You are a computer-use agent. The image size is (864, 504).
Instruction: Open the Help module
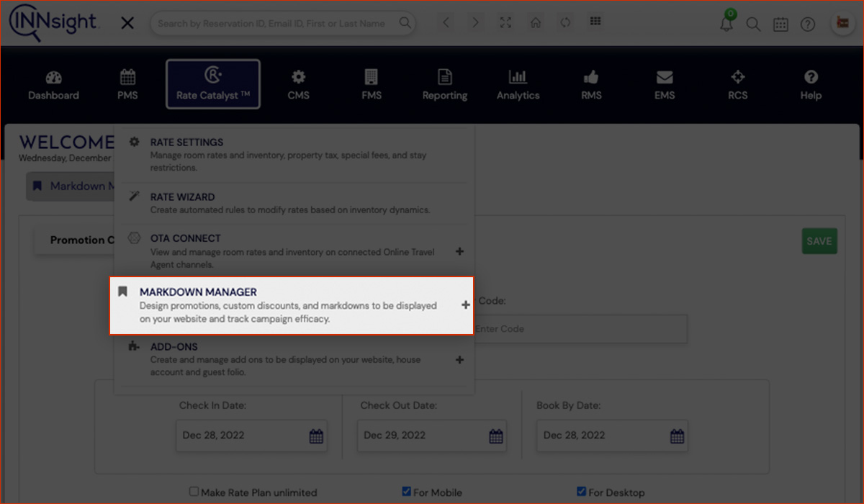pos(811,85)
